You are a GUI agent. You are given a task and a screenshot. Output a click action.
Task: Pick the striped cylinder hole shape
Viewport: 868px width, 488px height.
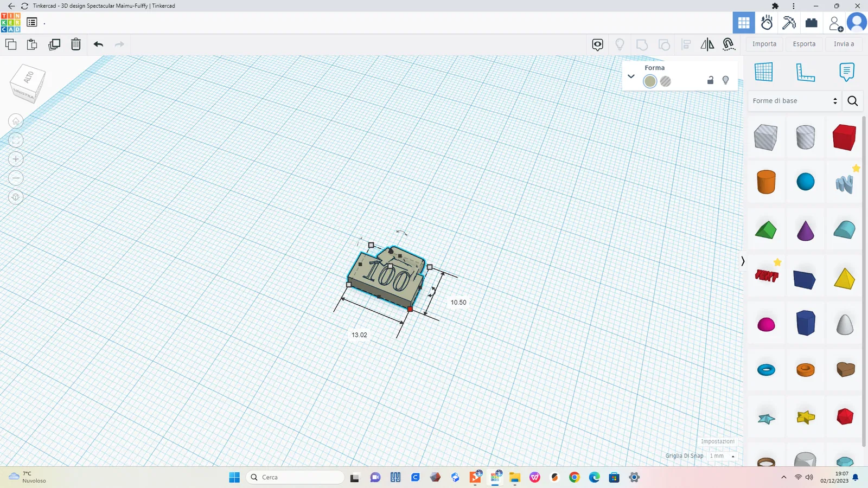pos(806,137)
